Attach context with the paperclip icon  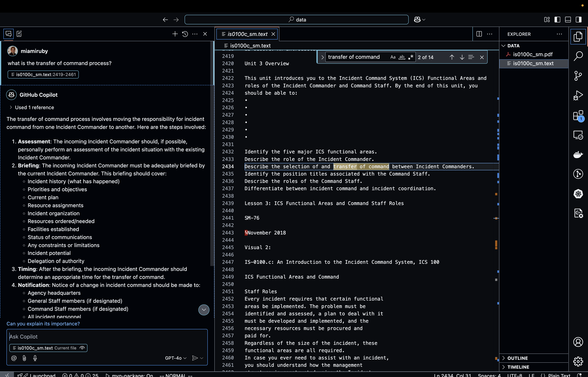(24, 358)
